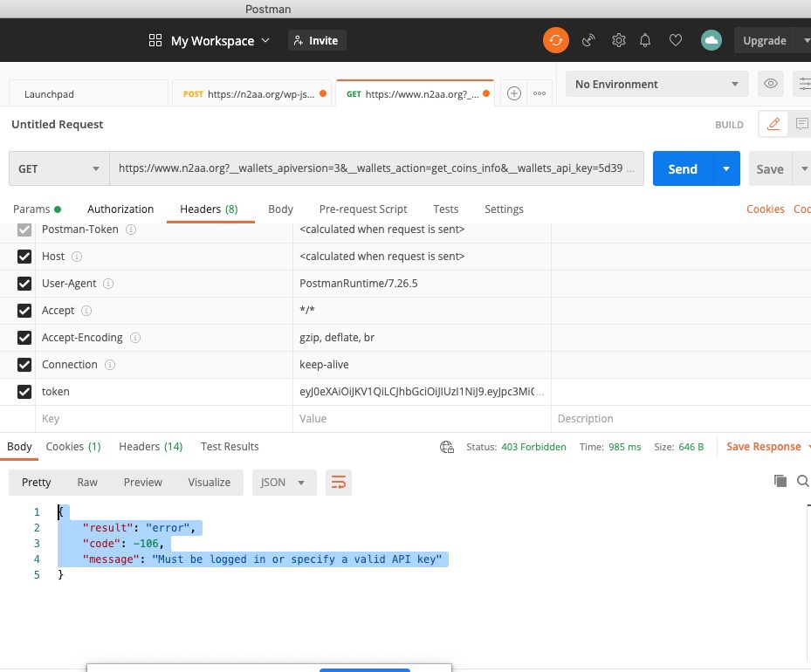Uncheck the User-Agent header checkbox
This screenshot has height=672, width=811.
point(24,284)
